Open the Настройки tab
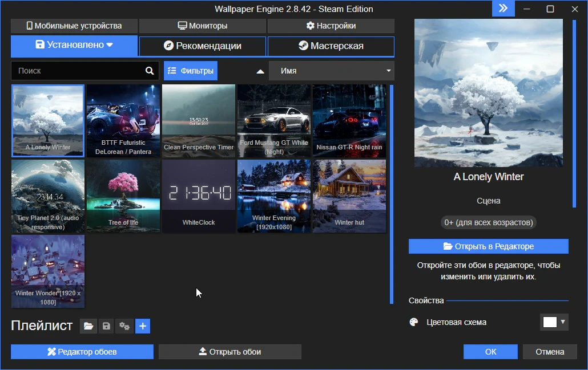The height and width of the screenshot is (370, 588). pos(331,26)
